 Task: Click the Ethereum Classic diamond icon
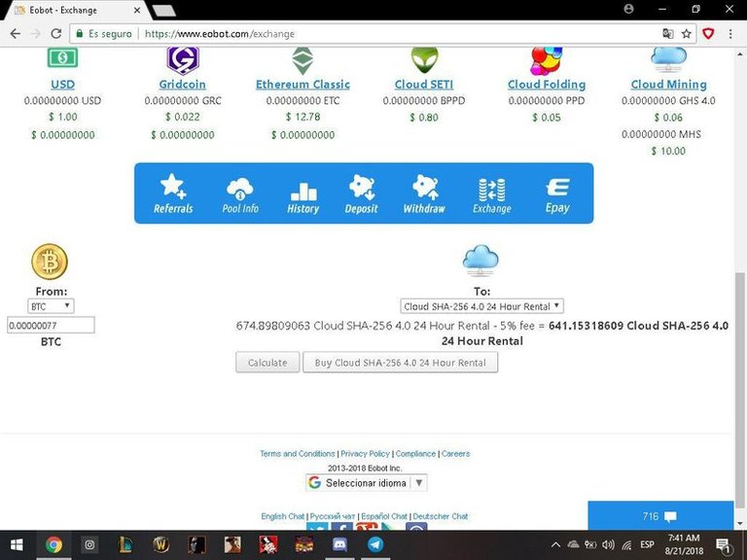coord(302,60)
